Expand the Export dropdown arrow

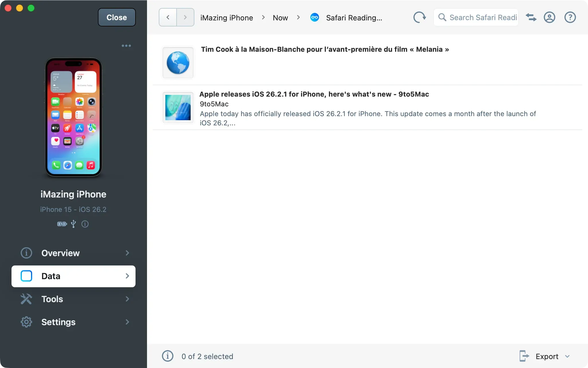567,356
